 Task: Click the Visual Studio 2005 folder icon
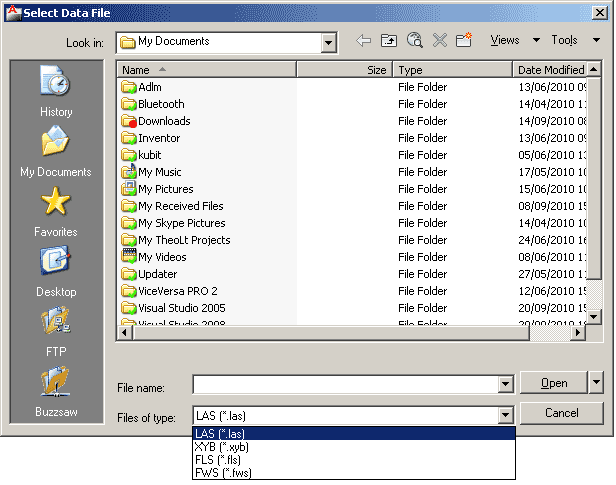tap(128, 308)
